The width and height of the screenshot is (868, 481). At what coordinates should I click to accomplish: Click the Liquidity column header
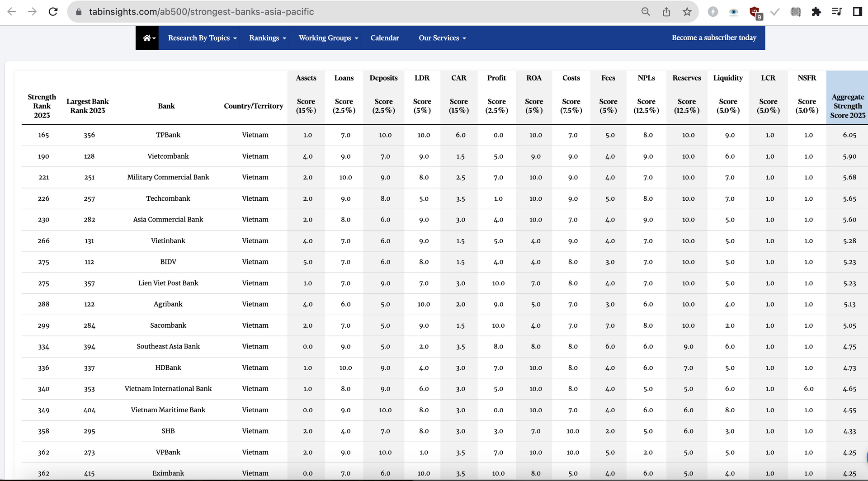coord(728,78)
